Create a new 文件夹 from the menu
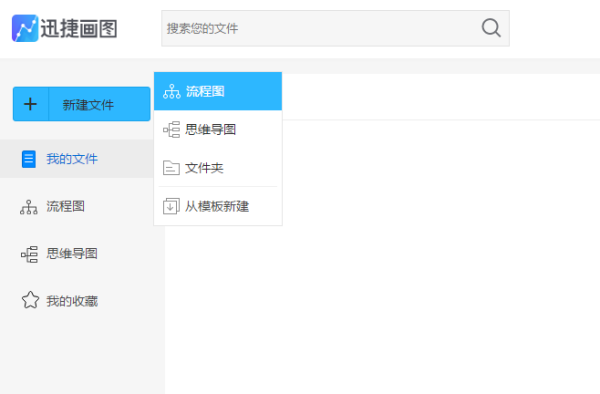The image size is (600, 394). 218,168
